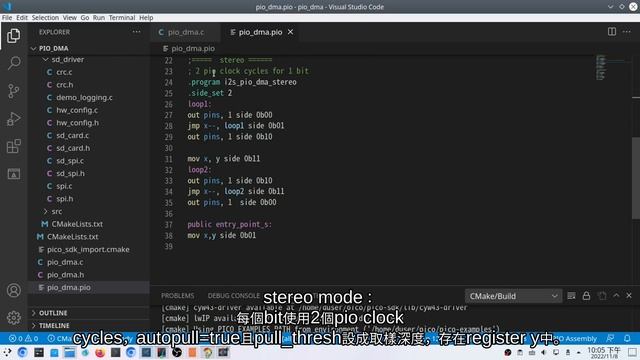Screen dimensions: 640x360
Task: Open Explorer more actions menu
Action: click(136, 32)
